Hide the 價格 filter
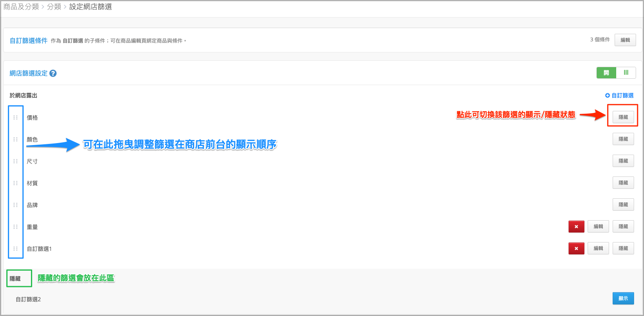This screenshot has width=644, height=316. click(623, 117)
